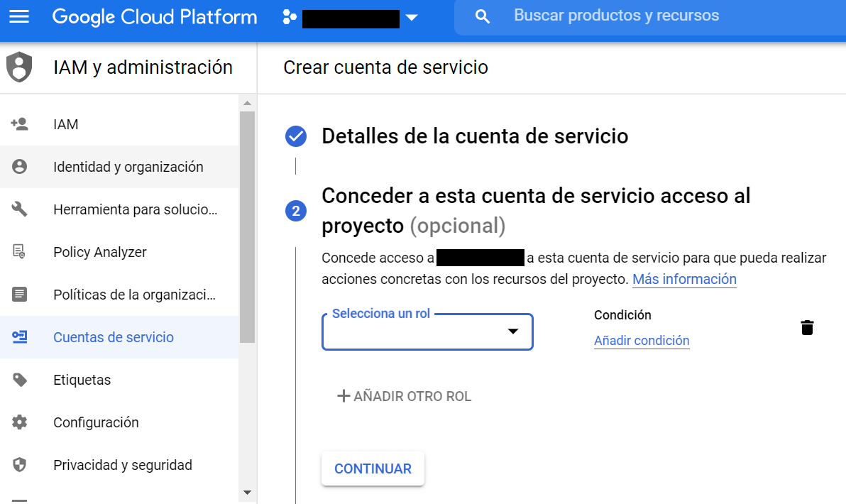Click the Policy Analyzer document icon

coord(19,251)
